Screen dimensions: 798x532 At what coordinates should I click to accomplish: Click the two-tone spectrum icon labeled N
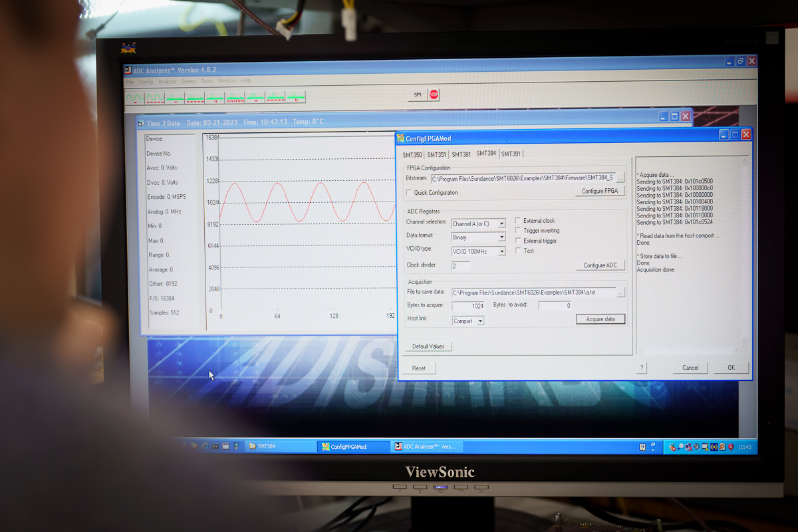pos(296,98)
